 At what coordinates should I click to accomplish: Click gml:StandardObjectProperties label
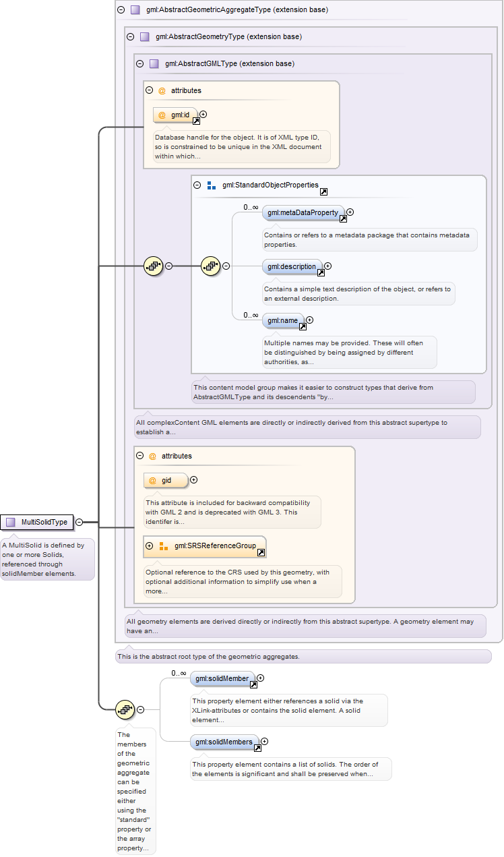tap(270, 184)
